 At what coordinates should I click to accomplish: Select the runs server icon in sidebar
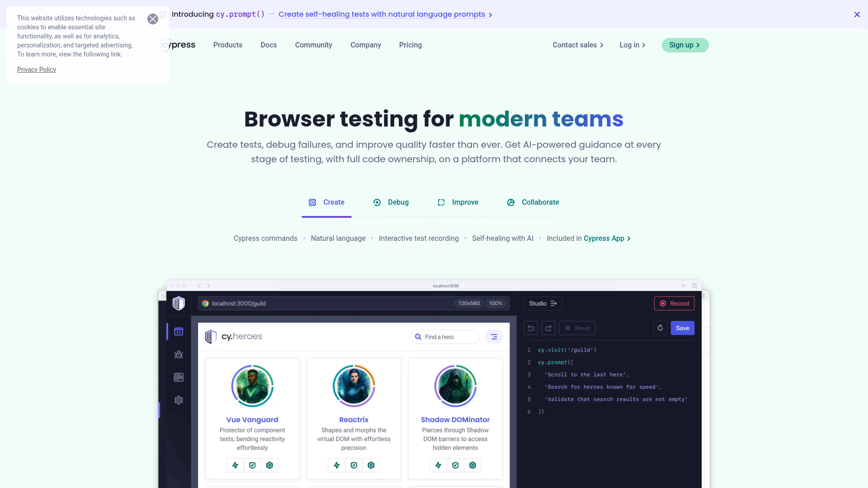(179, 377)
